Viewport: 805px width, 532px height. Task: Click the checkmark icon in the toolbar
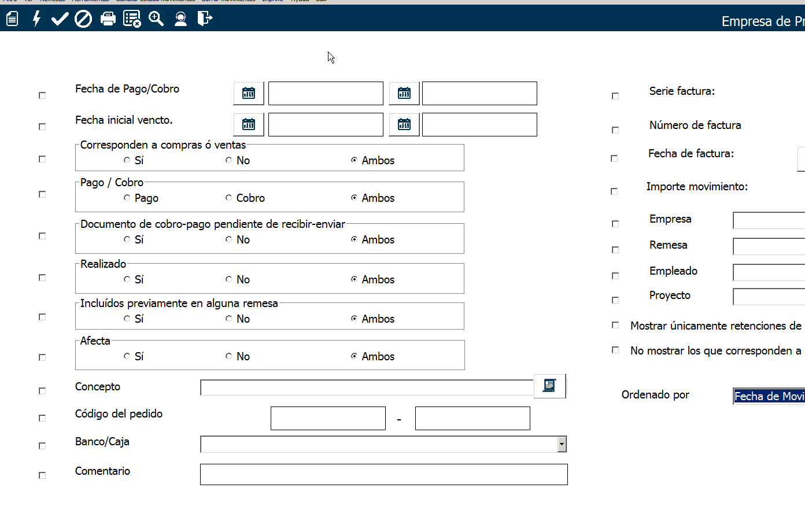tap(60, 19)
